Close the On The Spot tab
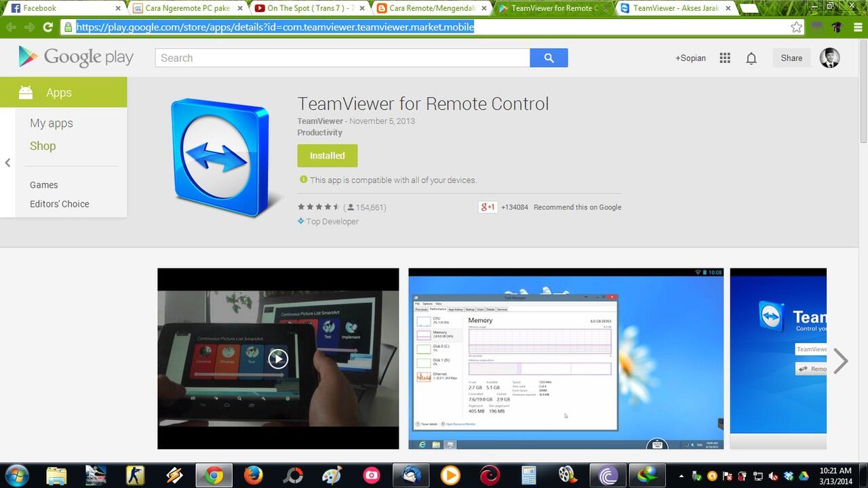Viewport: 868px width, 488px height. [x=362, y=8]
